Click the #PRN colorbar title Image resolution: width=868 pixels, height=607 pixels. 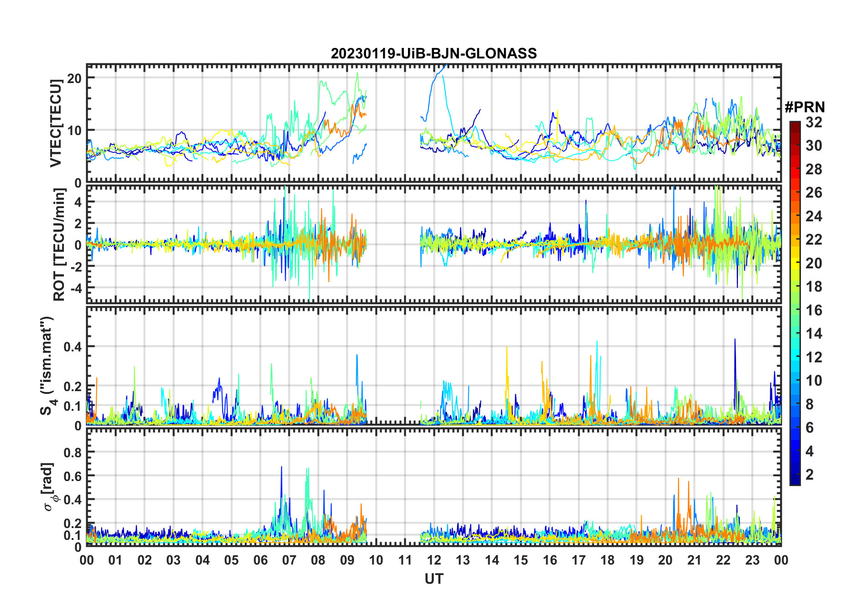805,107
